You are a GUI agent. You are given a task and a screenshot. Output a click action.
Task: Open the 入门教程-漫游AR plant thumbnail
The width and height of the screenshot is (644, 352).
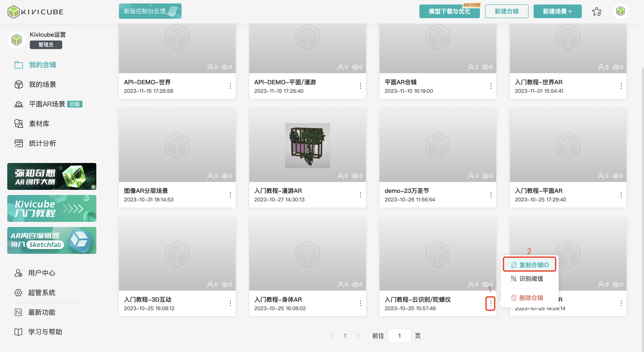click(307, 145)
